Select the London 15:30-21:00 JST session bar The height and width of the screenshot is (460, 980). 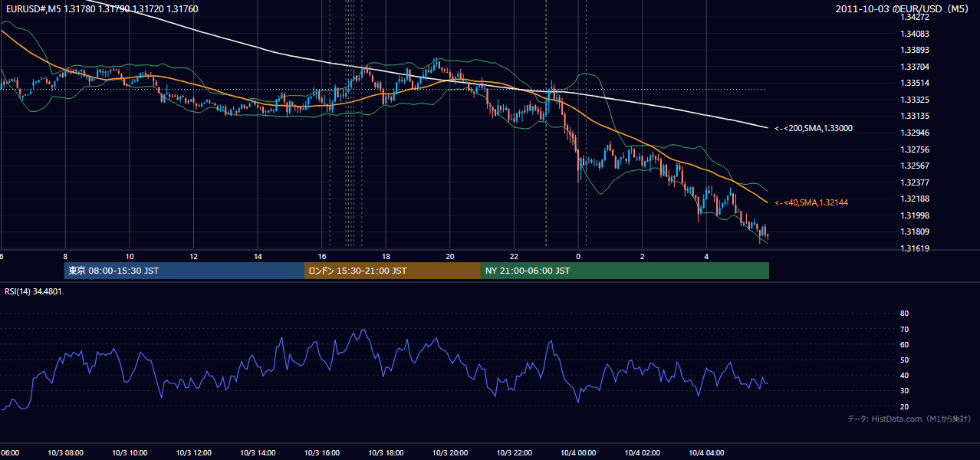click(393, 271)
